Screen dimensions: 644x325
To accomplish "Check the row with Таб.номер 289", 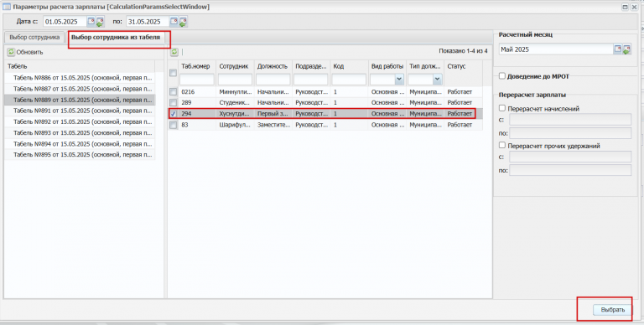I will tap(174, 102).
